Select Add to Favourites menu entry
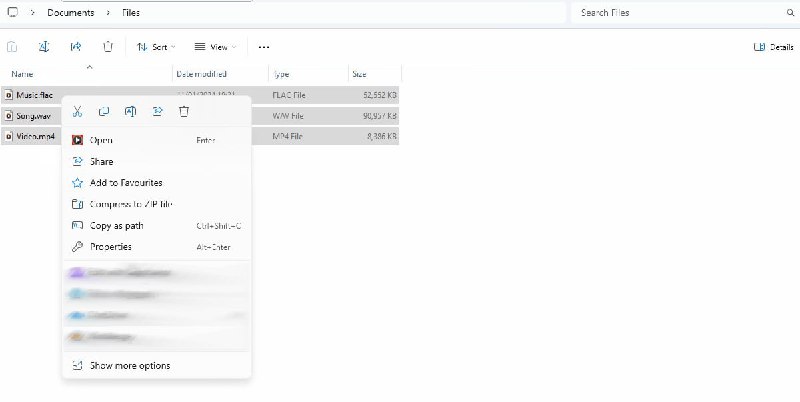 pyautogui.click(x=126, y=183)
